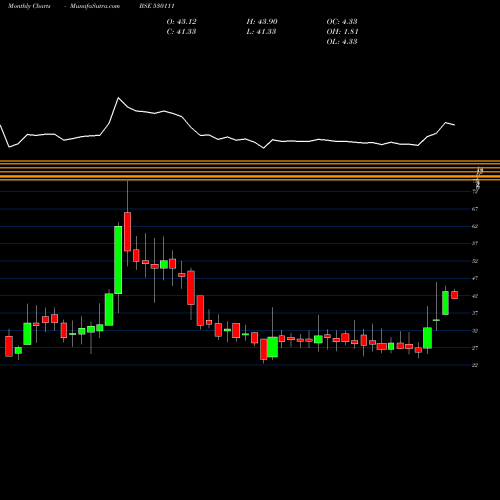The width and height of the screenshot is (500, 500).
Task: Click the open value O: 43.12
Action: pos(182,22)
